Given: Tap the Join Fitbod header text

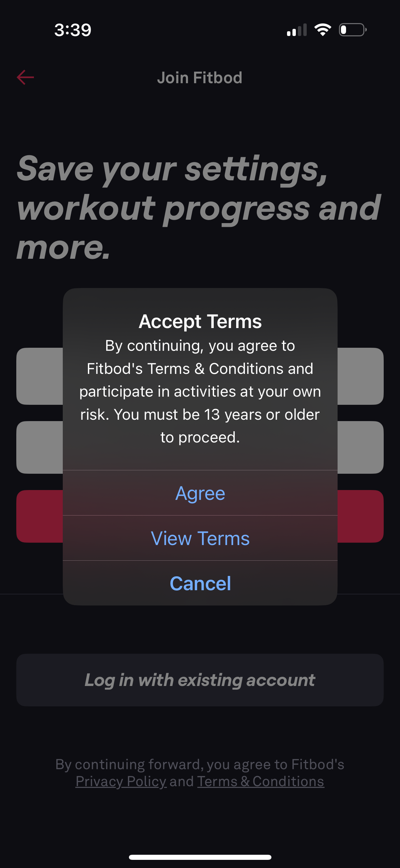Looking at the screenshot, I should point(200,77).
